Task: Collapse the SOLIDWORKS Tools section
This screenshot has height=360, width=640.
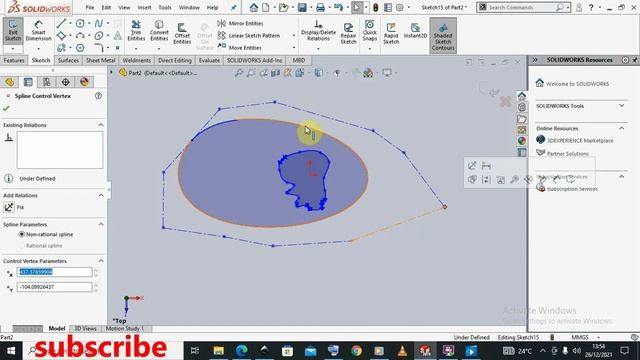Action: pyautogui.click(x=621, y=106)
